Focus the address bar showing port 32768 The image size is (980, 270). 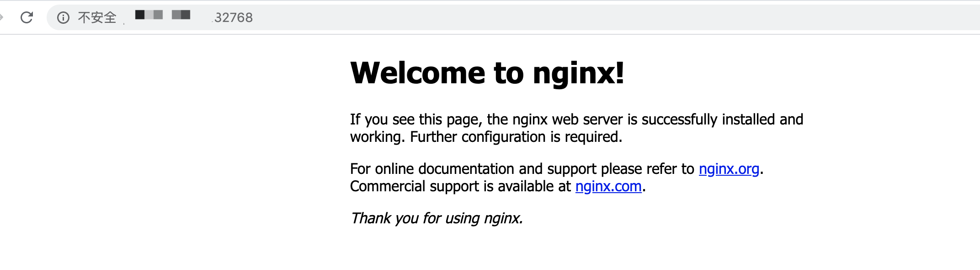click(513, 17)
